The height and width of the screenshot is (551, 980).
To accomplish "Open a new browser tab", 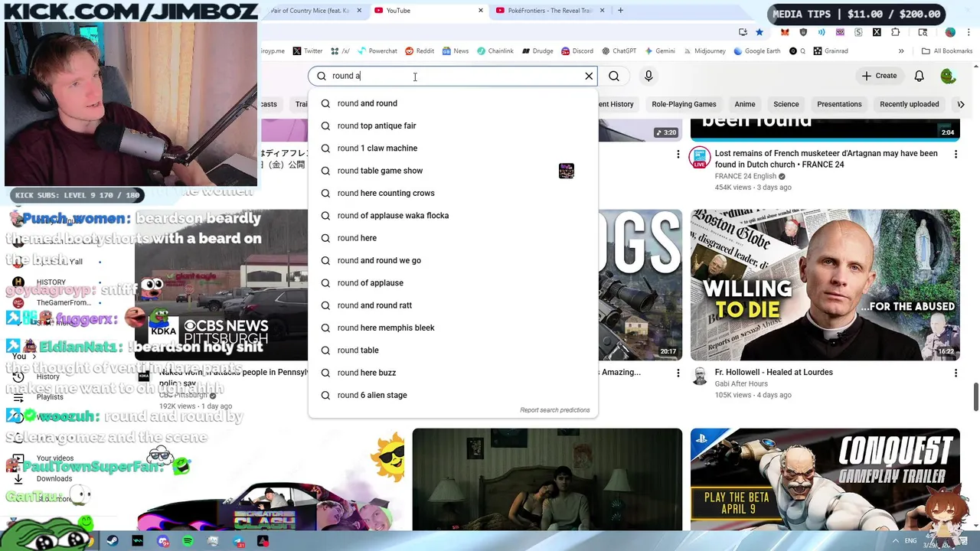I will coord(620,11).
